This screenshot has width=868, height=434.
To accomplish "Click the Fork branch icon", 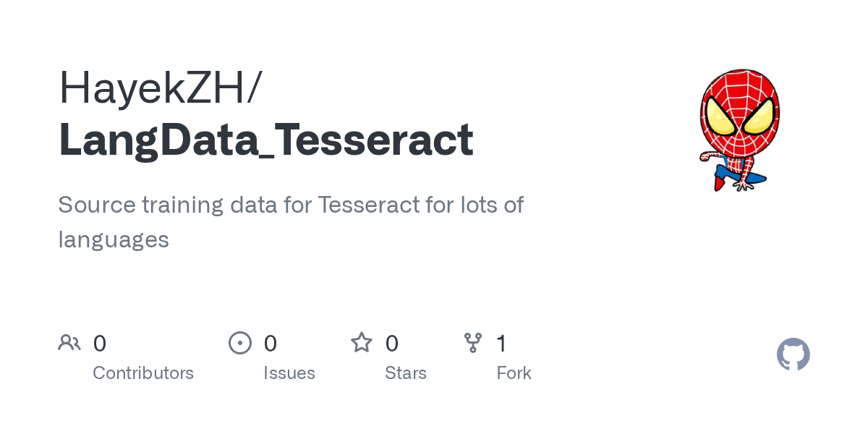I will click(473, 342).
